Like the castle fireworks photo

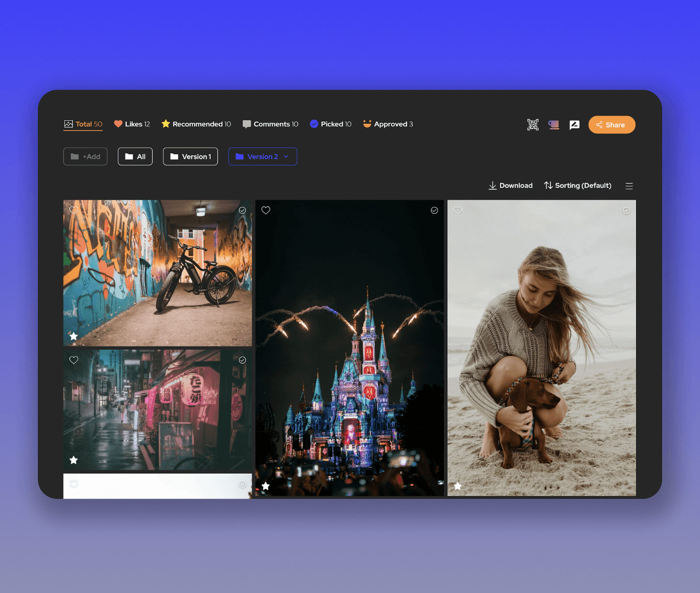point(266,210)
